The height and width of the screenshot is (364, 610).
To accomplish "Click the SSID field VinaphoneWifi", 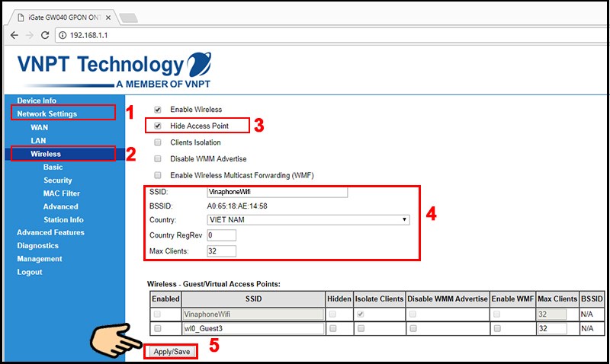I will [277, 192].
